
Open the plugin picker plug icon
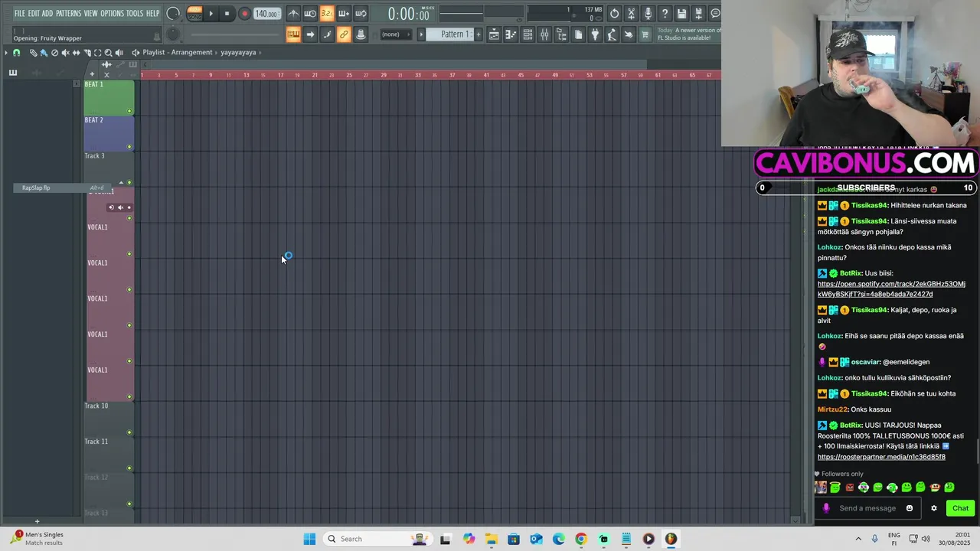(x=595, y=34)
